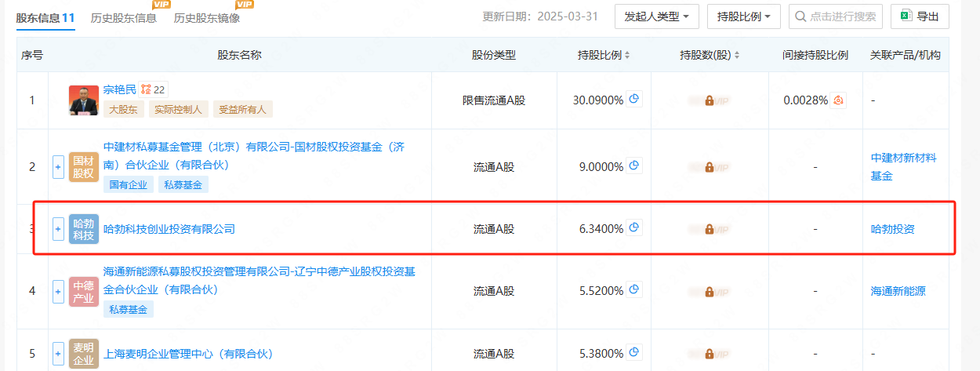Click update date 2025-03-31 text
The width and height of the screenshot is (980, 371).
tap(566, 16)
